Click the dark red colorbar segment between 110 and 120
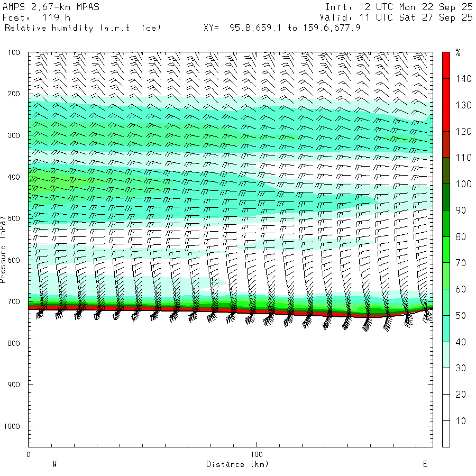Image resolution: width=476 pixels, height=476 pixels. pyautogui.click(x=446, y=144)
